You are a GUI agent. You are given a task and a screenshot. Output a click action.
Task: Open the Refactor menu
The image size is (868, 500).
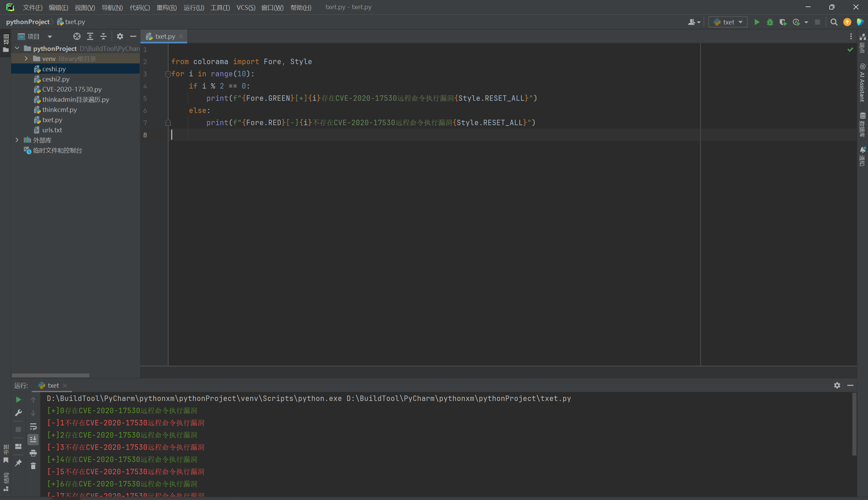tap(166, 7)
